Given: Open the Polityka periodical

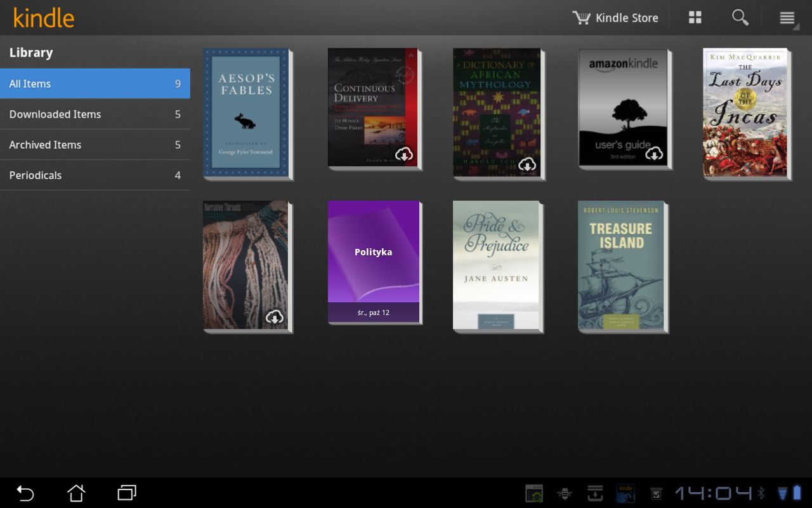Looking at the screenshot, I should (x=374, y=262).
